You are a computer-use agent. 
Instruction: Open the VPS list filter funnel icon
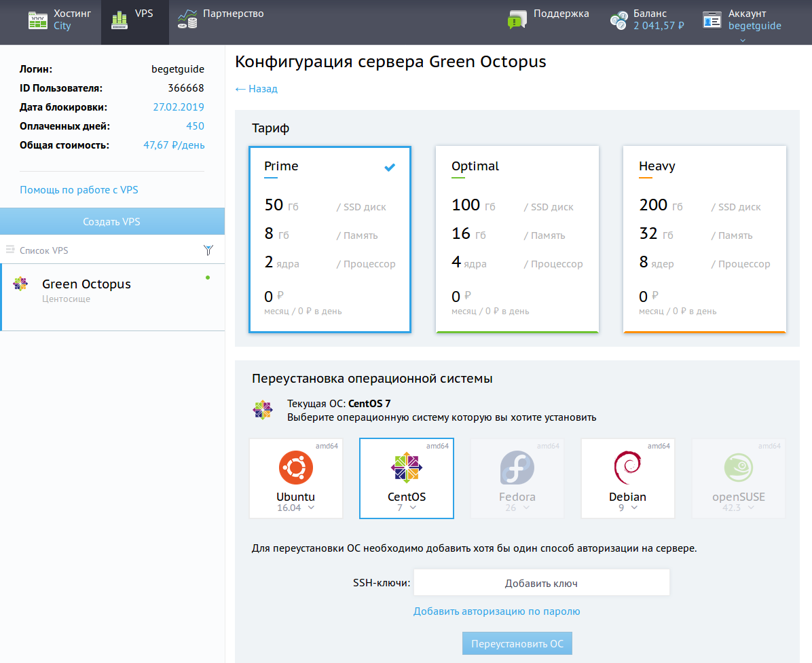[x=208, y=250]
